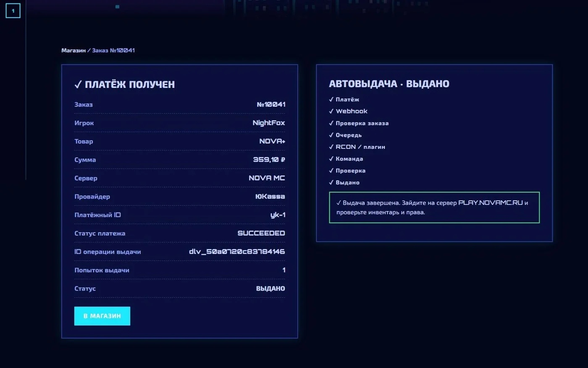Click the 'В МАГАЗИН' button
The height and width of the screenshot is (368, 588).
(102, 316)
